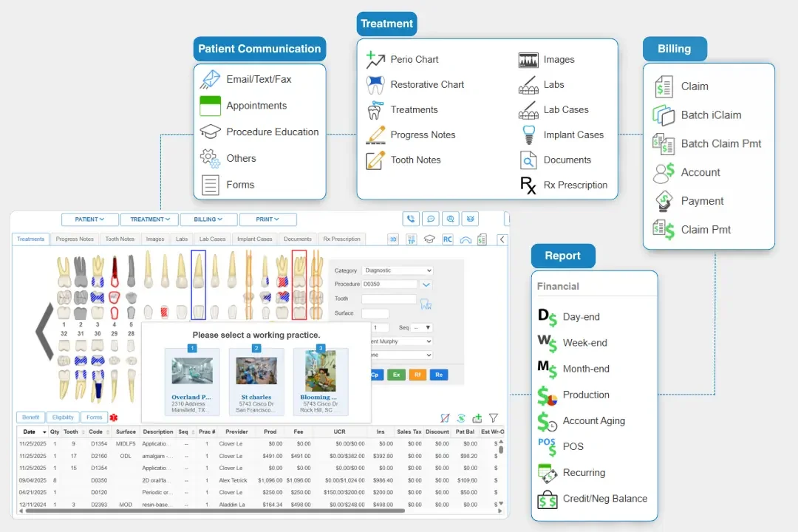Open the chat bubble messaging icon
The height and width of the screenshot is (532, 798).
point(431,219)
